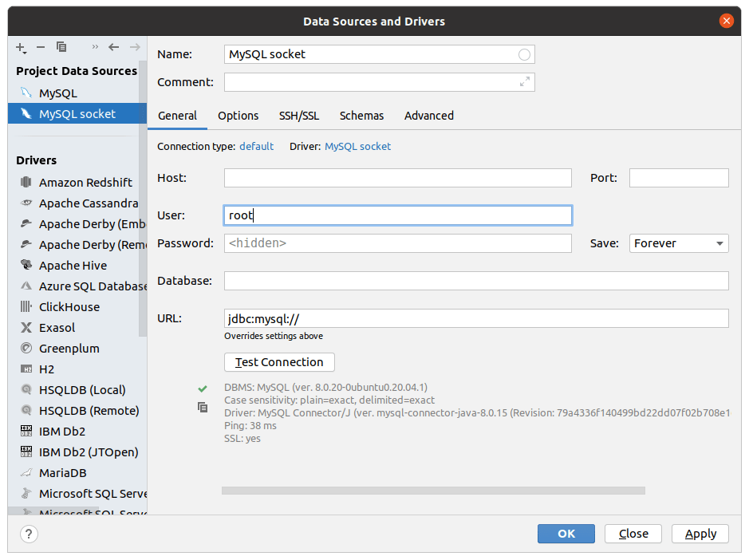Expand the Comment field editor
This screenshot has width=749, height=560.
524,81
